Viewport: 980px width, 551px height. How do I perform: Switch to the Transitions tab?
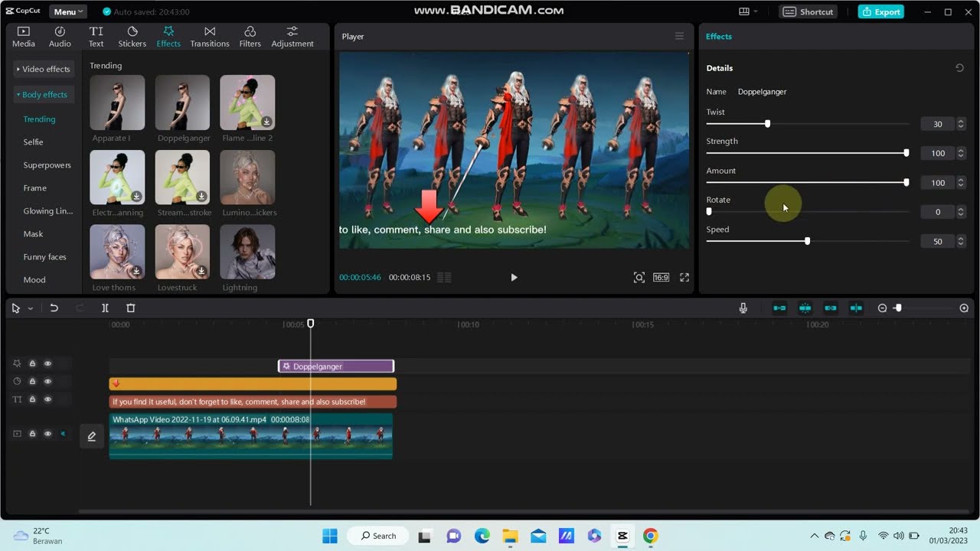[x=210, y=36]
